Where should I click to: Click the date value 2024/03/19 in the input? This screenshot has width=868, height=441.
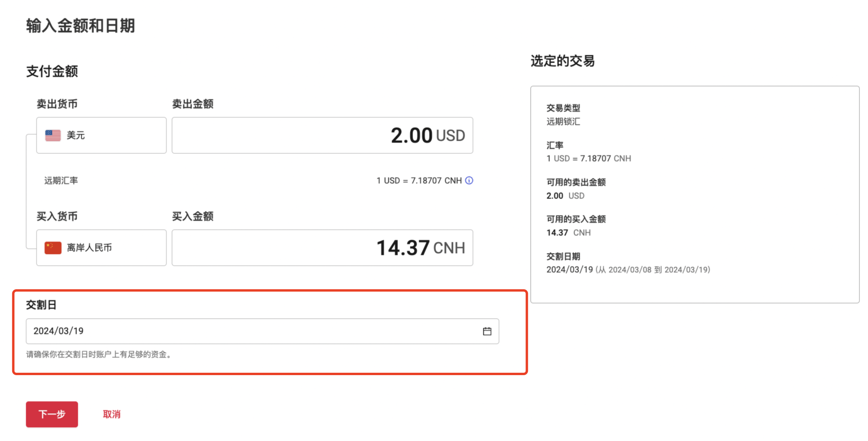pyautogui.click(x=60, y=331)
